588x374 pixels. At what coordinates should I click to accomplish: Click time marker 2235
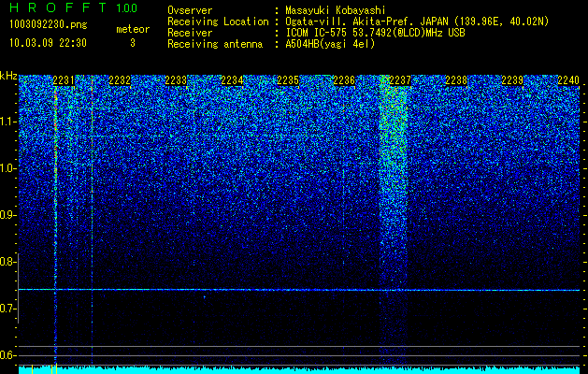(288, 80)
